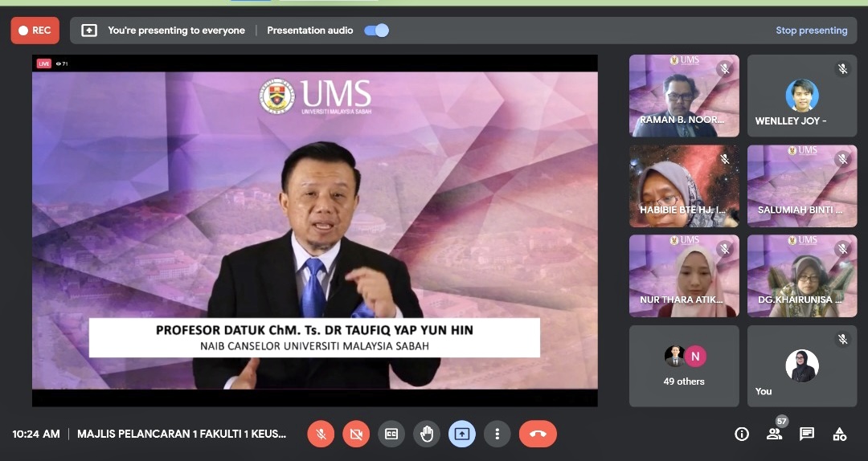Select DG.KHAIRUNISA participant tile
868x461 pixels.
tap(802, 276)
